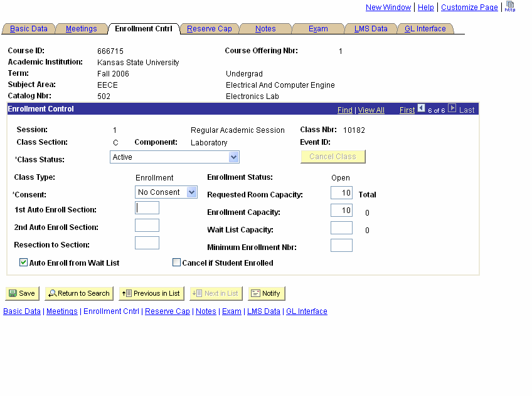Open the Class Status dropdown
This screenshot has width=532, height=396.
pos(175,157)
